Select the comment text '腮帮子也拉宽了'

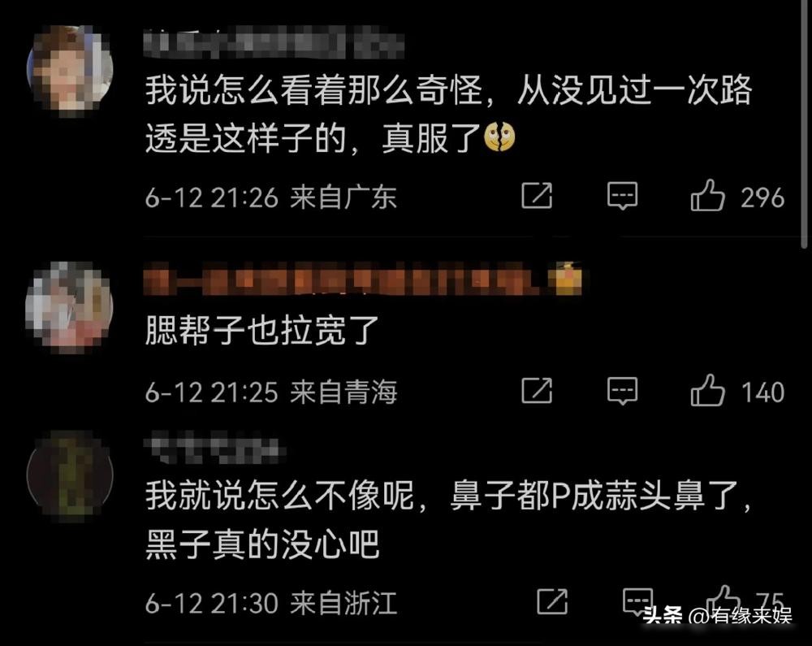(262, 331)
